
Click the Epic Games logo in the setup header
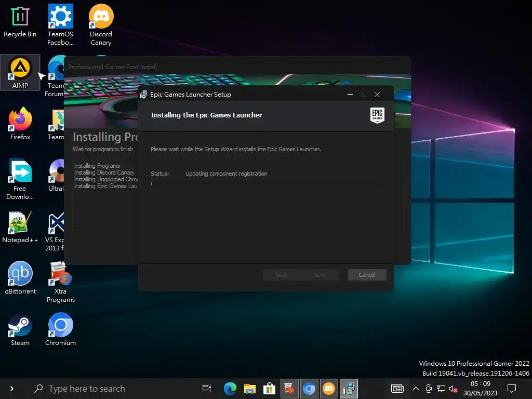click(377, 115)
